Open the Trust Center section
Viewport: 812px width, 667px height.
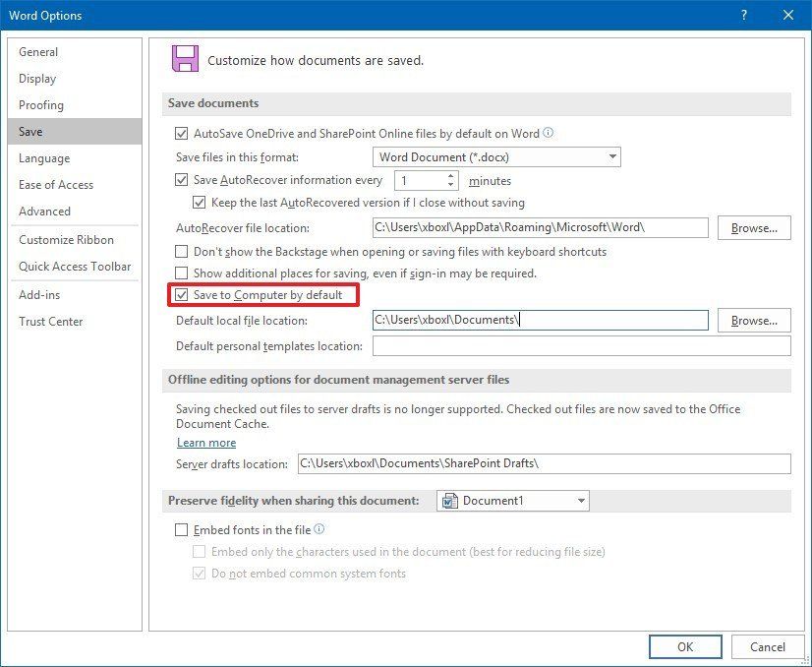pyautogui.click(x=51, y=321)
